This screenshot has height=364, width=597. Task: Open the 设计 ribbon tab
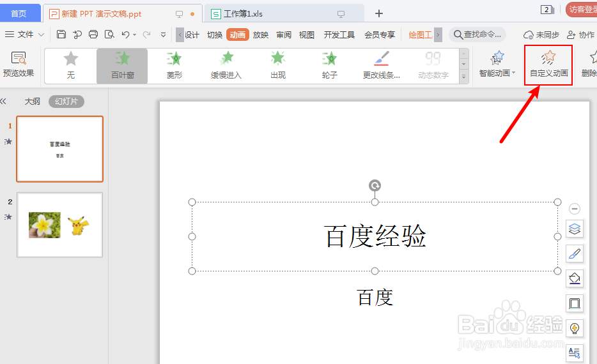point(192,35)
